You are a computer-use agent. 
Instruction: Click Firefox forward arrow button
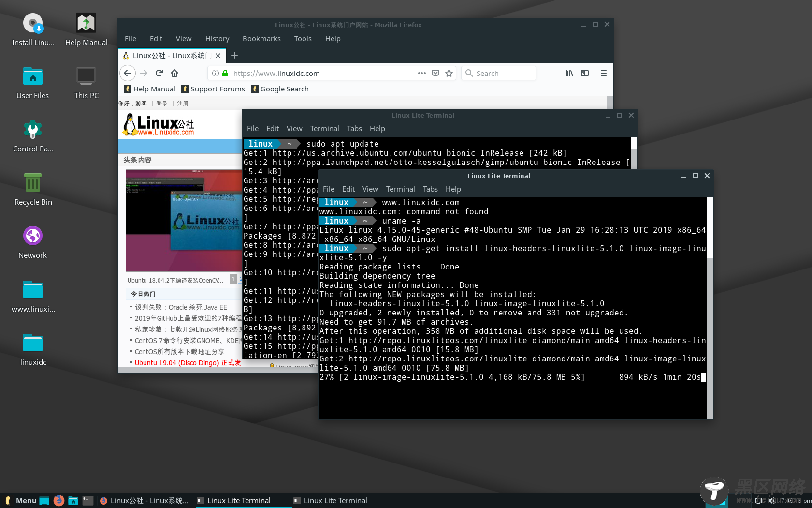coord(144,73)
